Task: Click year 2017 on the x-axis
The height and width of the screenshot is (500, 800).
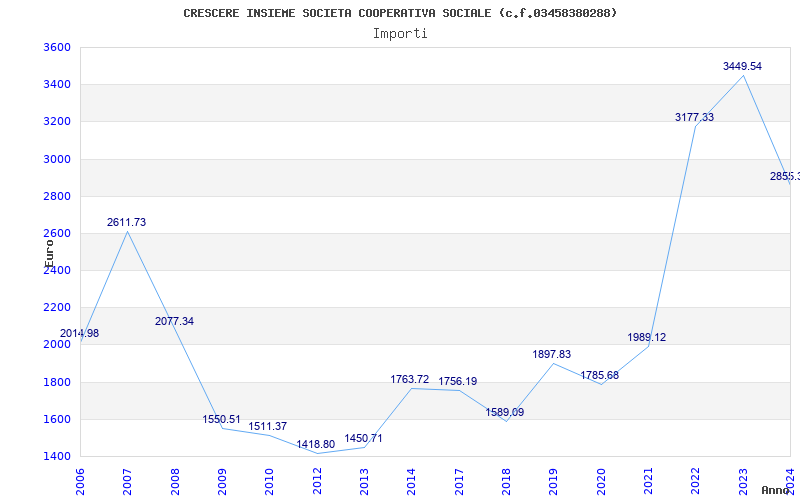Action: pos(459,479)
